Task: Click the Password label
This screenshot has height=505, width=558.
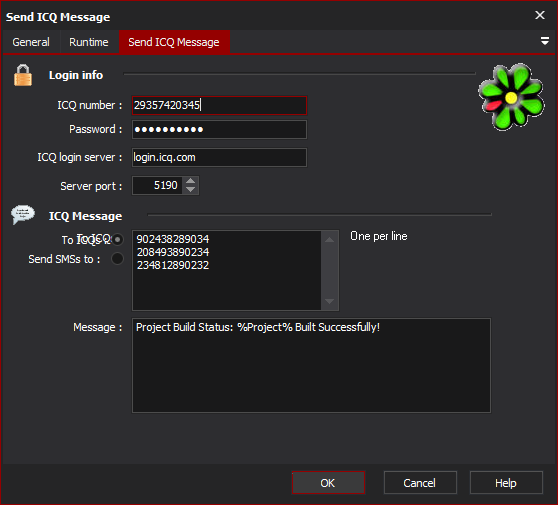Action: (x=95, y=129)
